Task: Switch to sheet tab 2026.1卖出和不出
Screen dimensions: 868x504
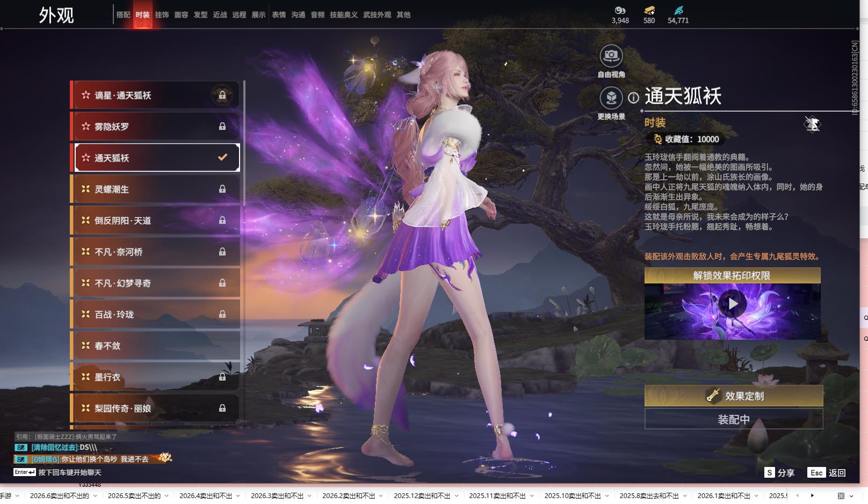Action: coord(724,495)
